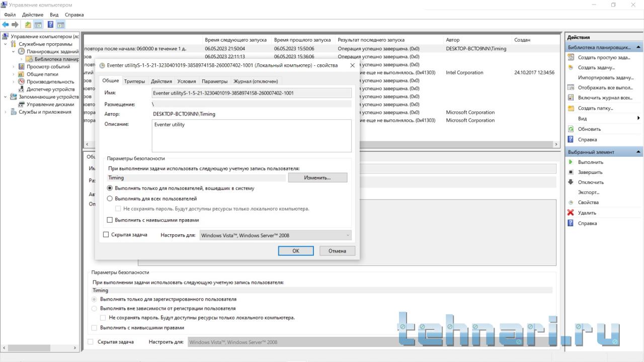Image resolution: width=644 pixels, height=362 pixels.
Task: Click the green 'Обновить' refresh icon
Action: 571,129
